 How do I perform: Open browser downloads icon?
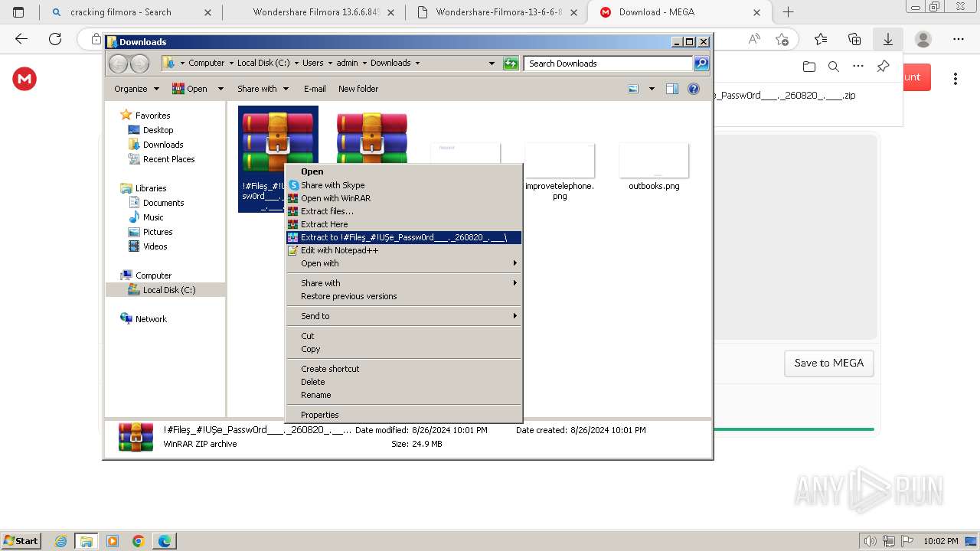coord(888,39)
